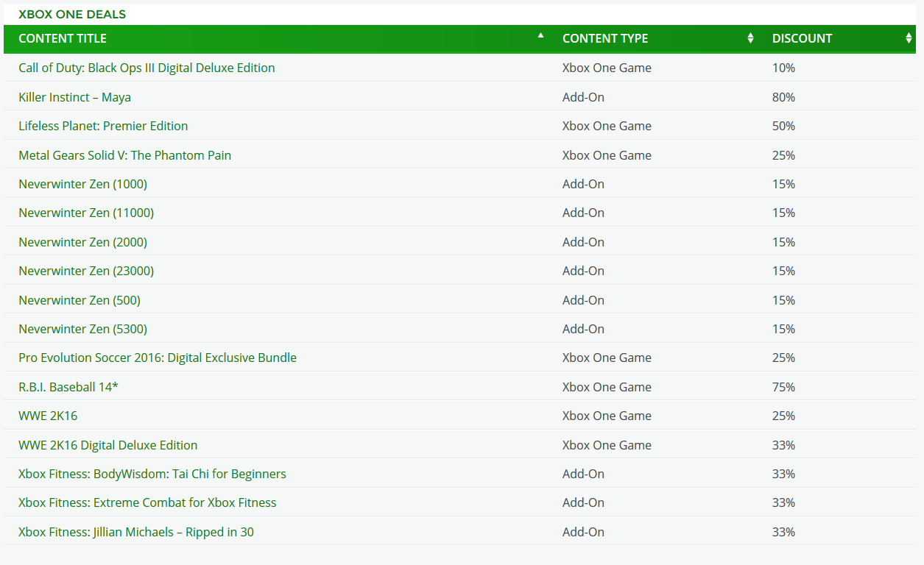Open Metal Gears Solid V link

tap(124, 155)
